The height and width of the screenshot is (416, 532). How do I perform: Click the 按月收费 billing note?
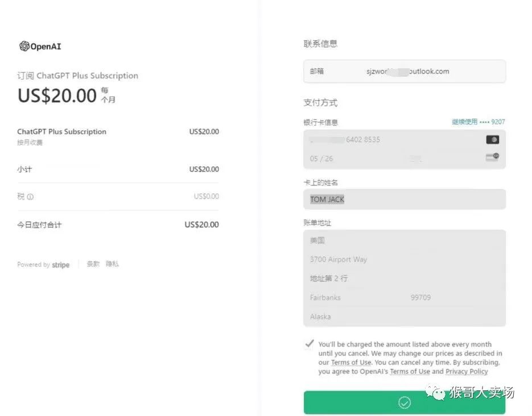[x=30, y=142]
